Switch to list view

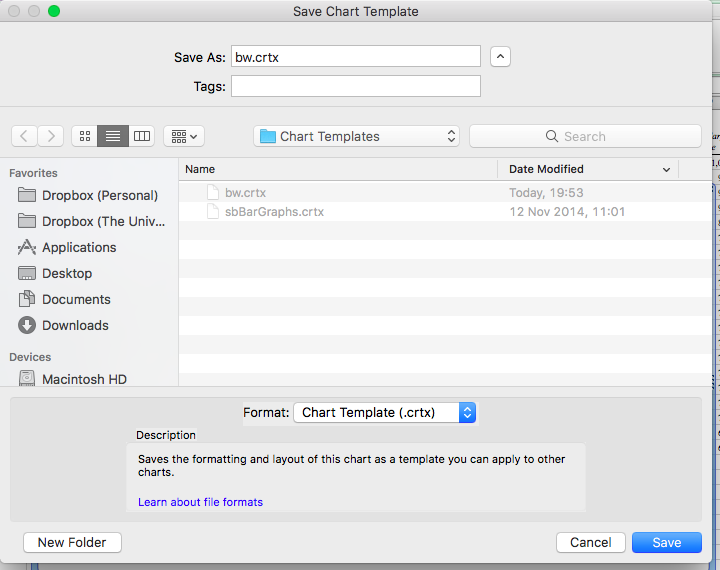pyautogui.click(x=113, y=136)
